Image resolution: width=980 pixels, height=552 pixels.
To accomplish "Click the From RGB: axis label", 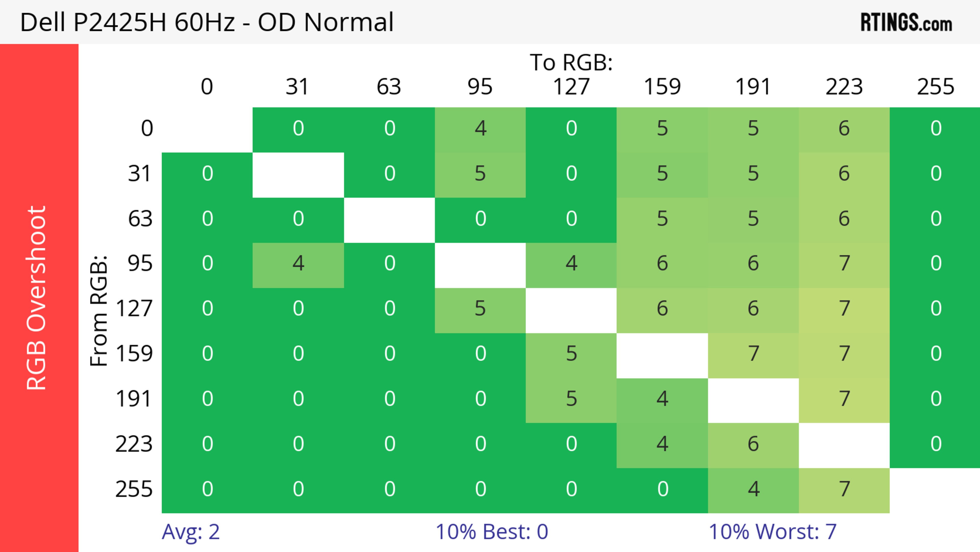I will [99, 311].
